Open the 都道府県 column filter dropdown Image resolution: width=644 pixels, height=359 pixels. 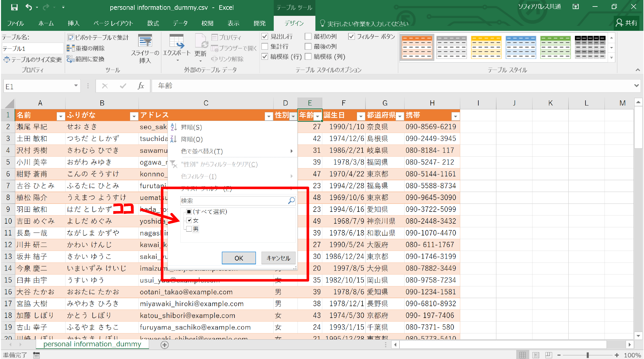[x=400, y=116]
